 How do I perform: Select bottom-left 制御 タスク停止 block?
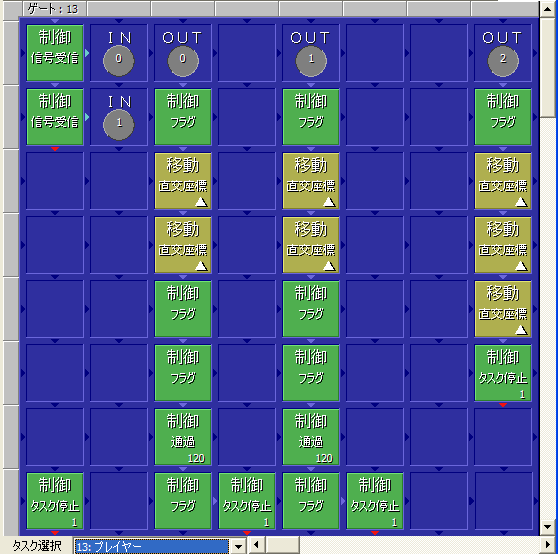55,501
